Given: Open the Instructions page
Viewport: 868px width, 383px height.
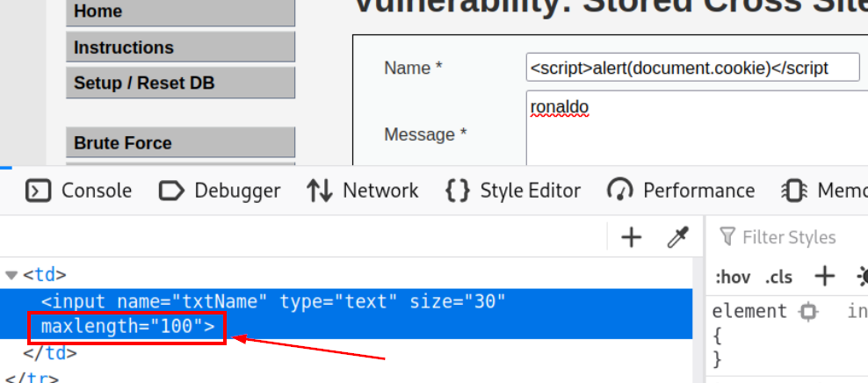Looking at the screenshot, I should pyautogui.click(x=180, y=47).
